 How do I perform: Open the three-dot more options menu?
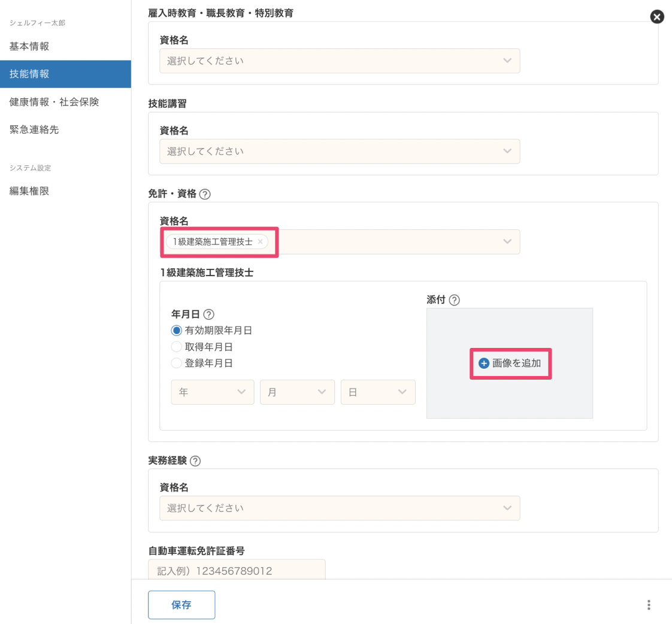point(649,605)
